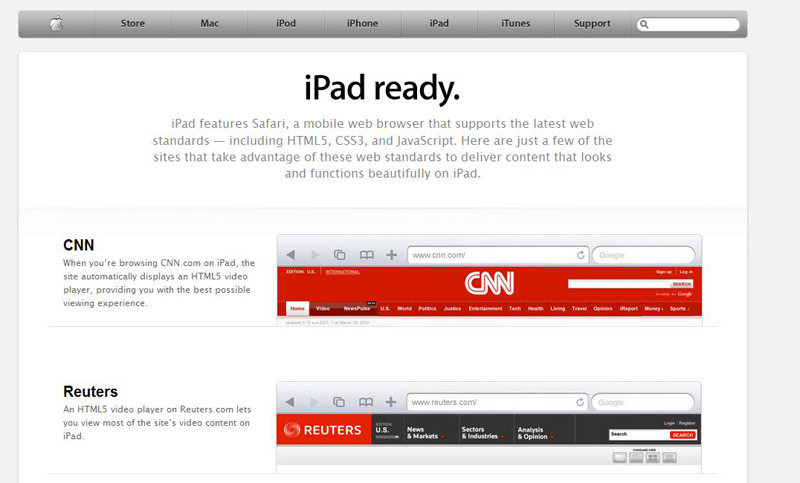
Task: Click the red Reuters SEARCH button
Action: click(683, 435)
